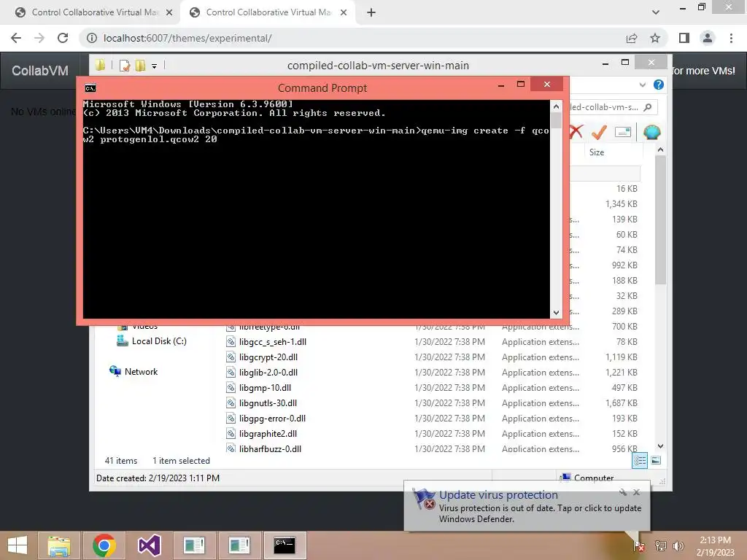This screenshot has width=747, height=560.
Task: Open notification settings wrench icon
Action: (x=623, y=492)
